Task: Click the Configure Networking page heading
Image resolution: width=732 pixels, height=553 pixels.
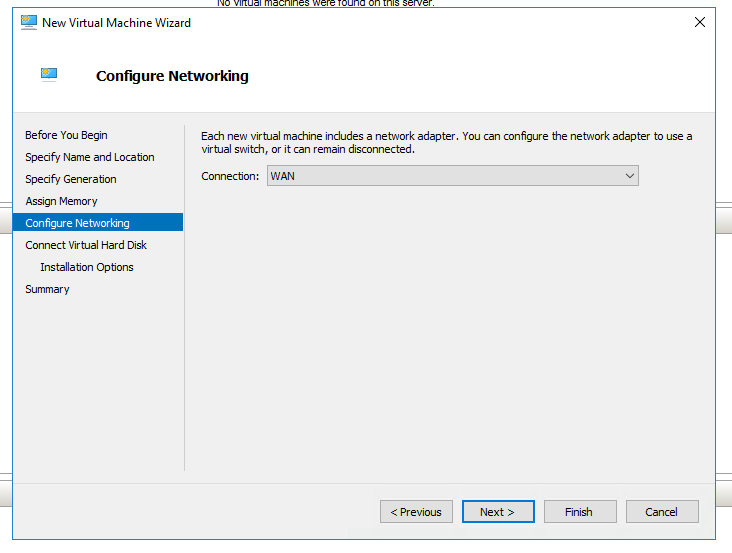Action: point(172,76)
